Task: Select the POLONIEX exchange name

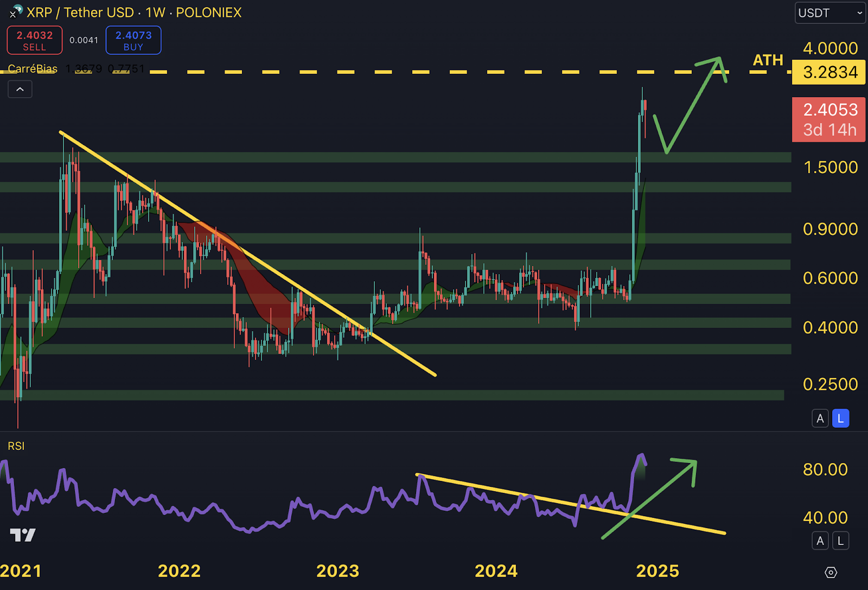Action: click(x=208, y=12)
